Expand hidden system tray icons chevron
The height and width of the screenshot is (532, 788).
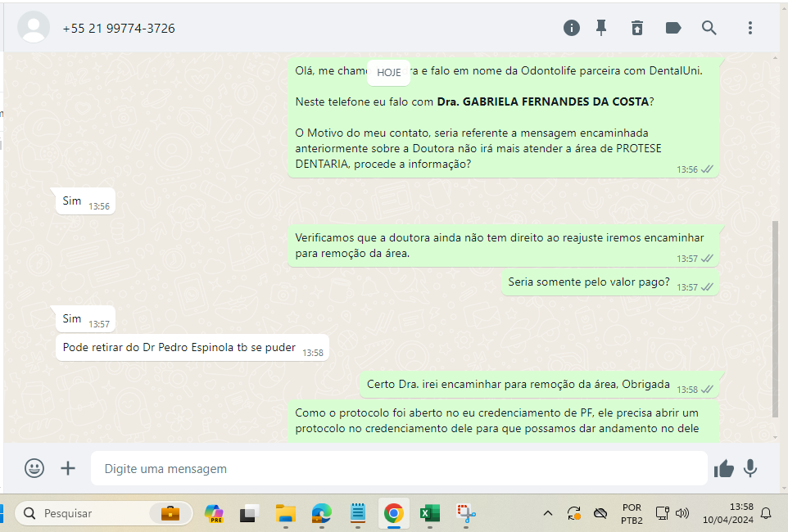coord(548,513)
